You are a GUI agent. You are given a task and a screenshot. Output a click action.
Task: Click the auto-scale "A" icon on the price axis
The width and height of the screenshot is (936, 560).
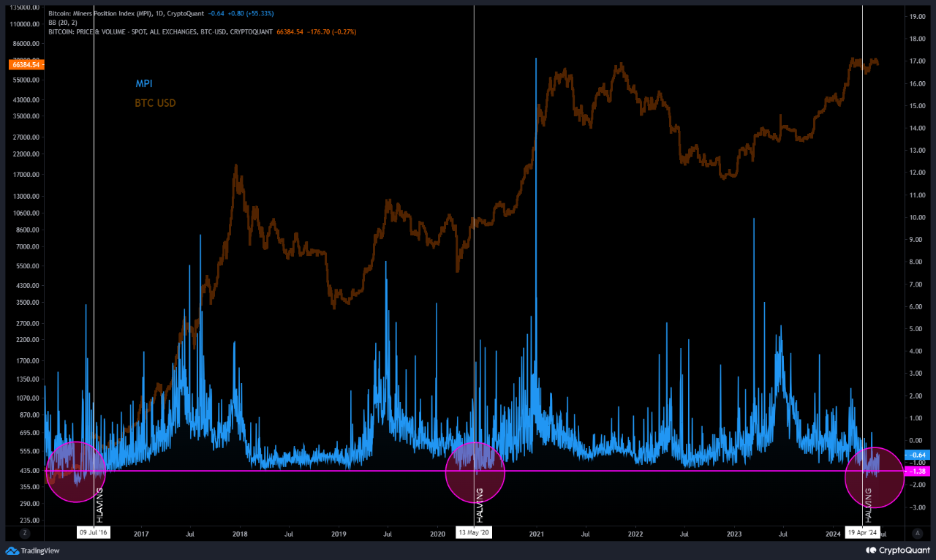pos(917,534)
